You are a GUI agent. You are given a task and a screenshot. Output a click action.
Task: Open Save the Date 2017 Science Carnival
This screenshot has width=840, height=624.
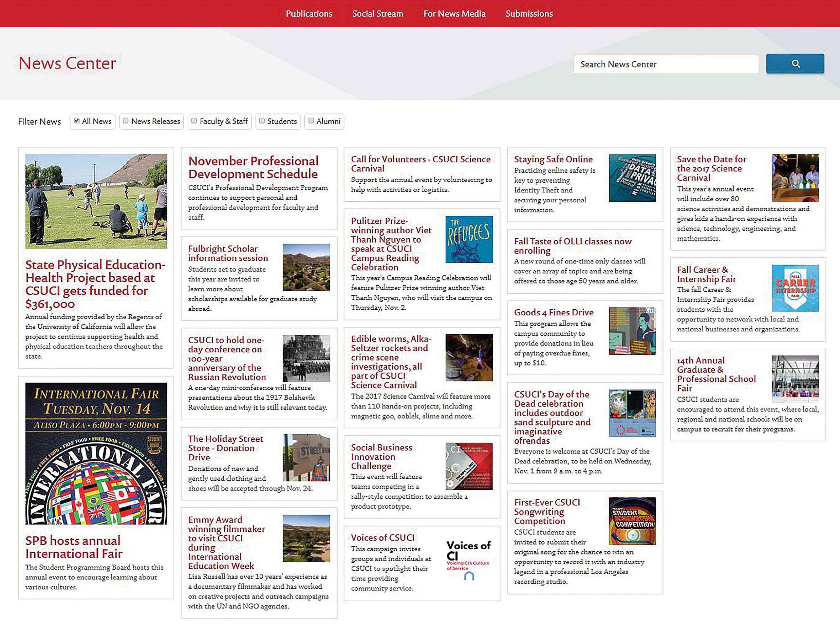tap(711, 168)
